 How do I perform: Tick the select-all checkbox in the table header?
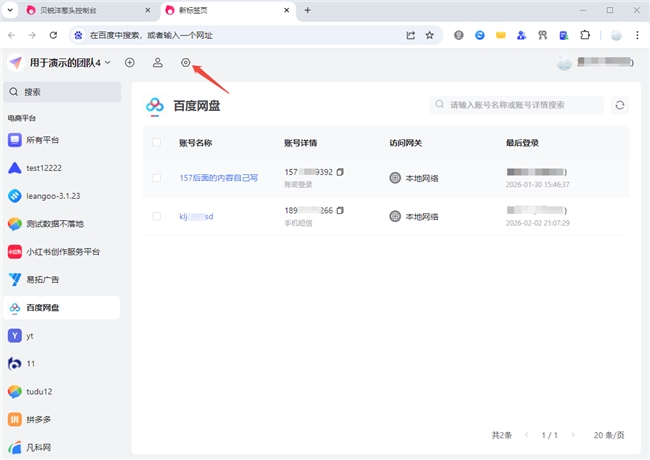click(x=156, y=143)
